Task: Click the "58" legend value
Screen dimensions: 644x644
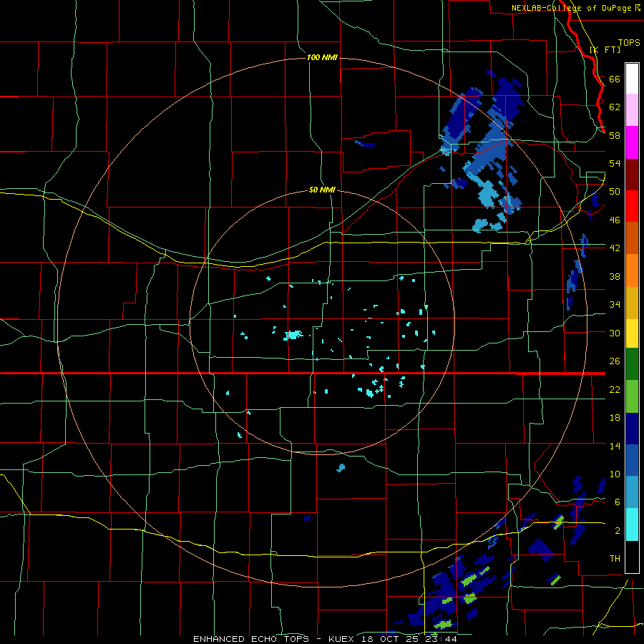Action: (x=615, y=135)
